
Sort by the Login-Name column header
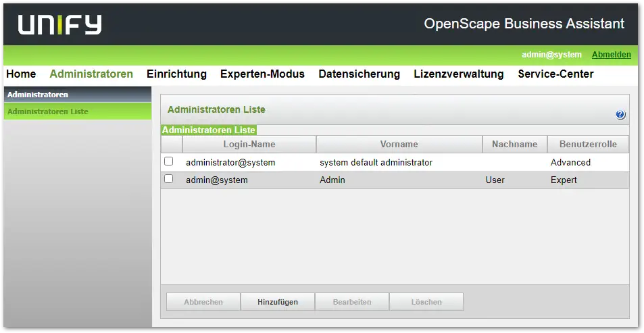point(249,144)
